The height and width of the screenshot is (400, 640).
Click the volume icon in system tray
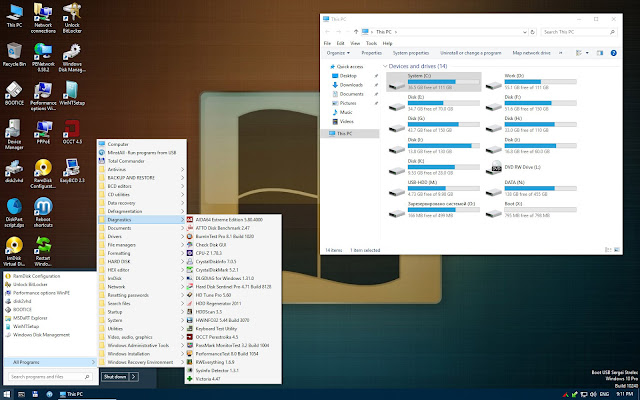pyautogui.click(x=593, y=394)
